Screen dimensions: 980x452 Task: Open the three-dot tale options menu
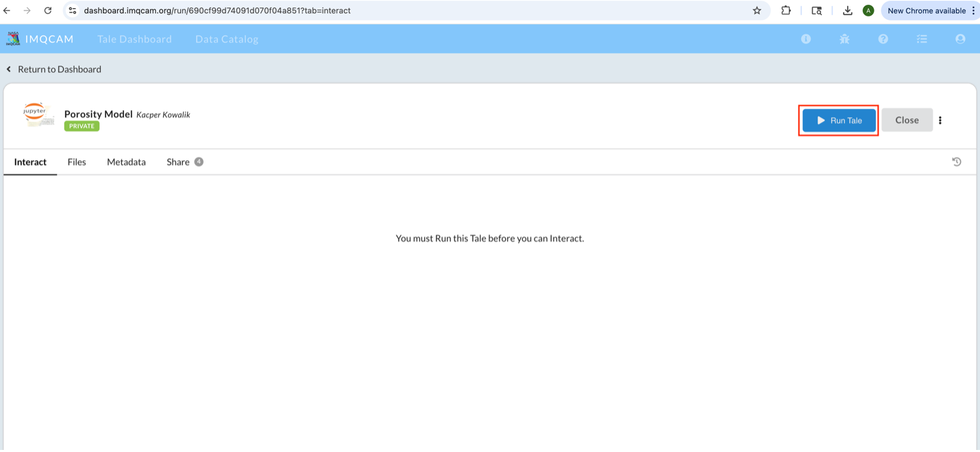940,121
